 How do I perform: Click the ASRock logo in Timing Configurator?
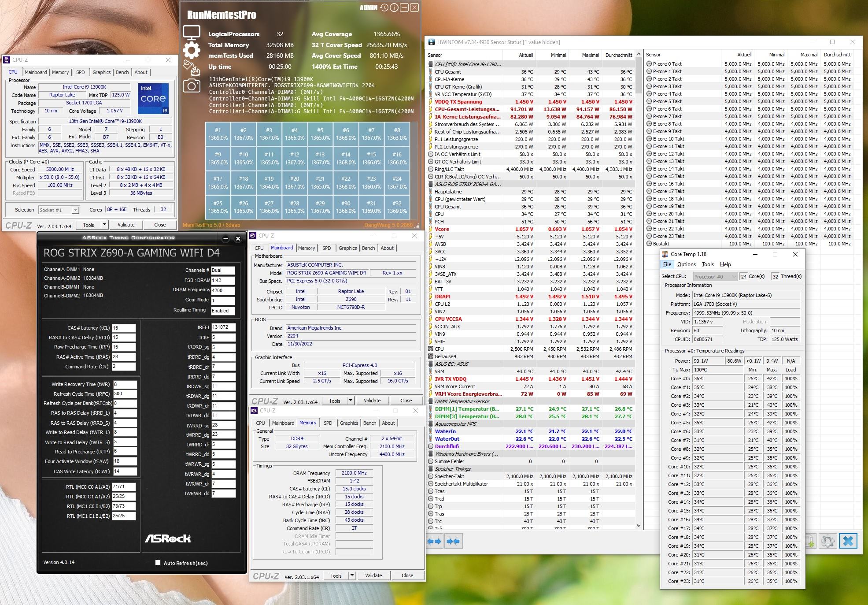(x=168, y=538)
